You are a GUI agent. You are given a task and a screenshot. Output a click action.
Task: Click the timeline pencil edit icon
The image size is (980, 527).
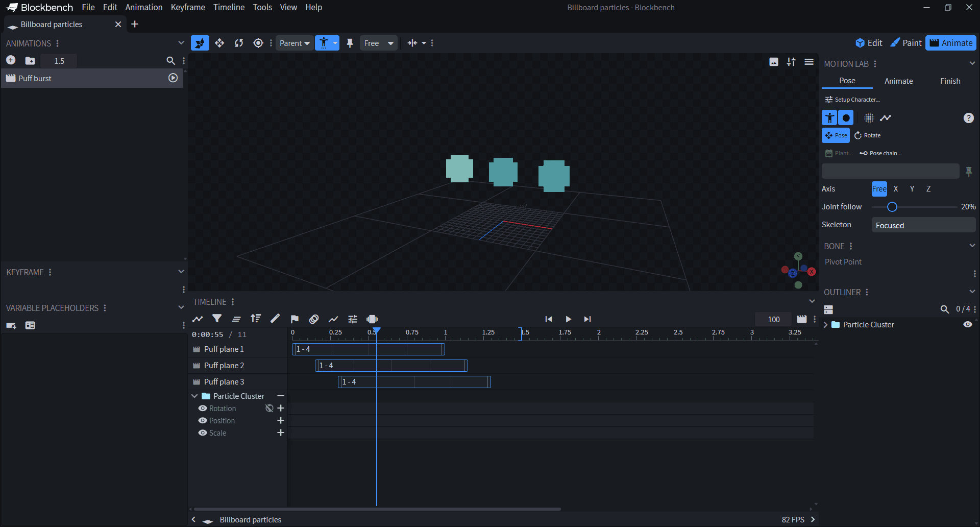(275, 319)
